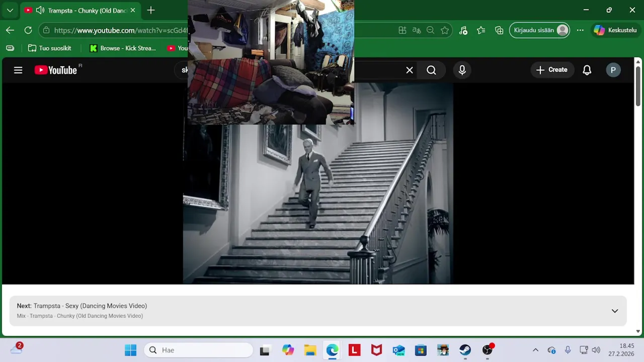Image resolution: width=644 pixels, height=362 pixels.
Task: Open clock and date 18.45
Action: (621, 350)
